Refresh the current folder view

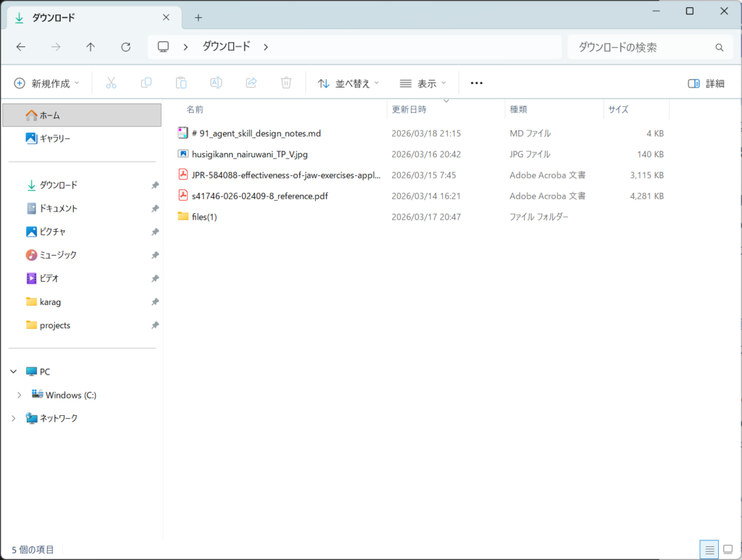point(125,47)
